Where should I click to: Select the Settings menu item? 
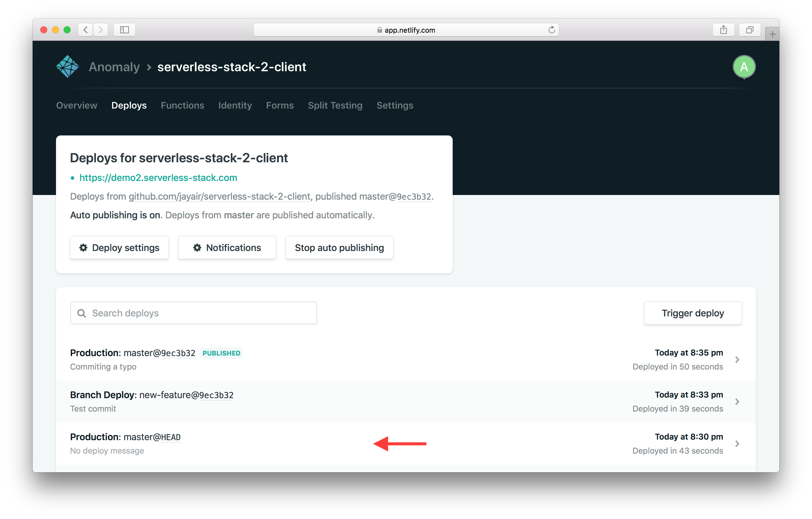(x=395, y=105)
